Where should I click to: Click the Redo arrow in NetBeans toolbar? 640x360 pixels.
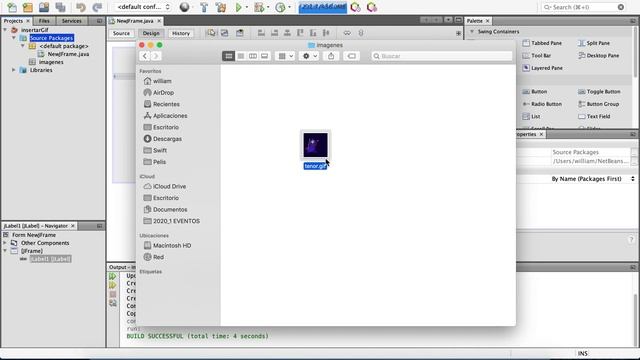tap(97, 7)
